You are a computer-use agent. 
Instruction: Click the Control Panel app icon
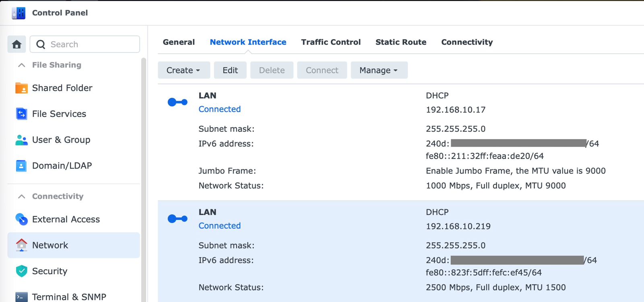pyautogui.click(x=19, y=13)
